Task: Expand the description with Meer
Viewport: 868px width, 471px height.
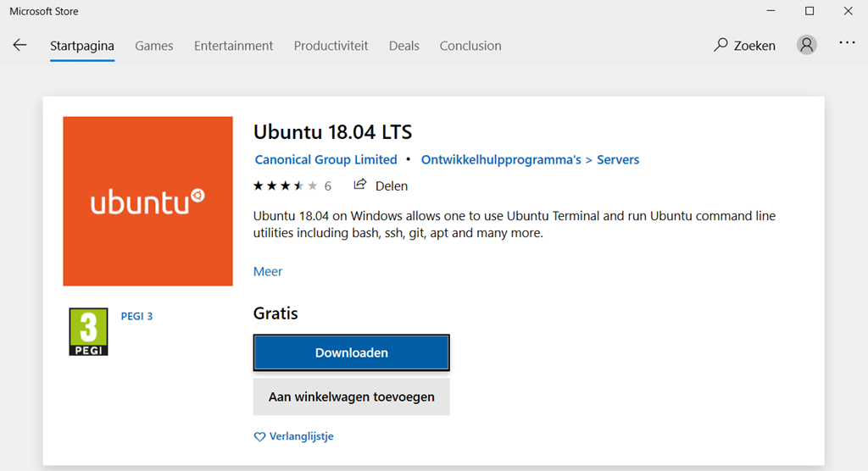Action: pyautogui.click(x=268, y=271)
